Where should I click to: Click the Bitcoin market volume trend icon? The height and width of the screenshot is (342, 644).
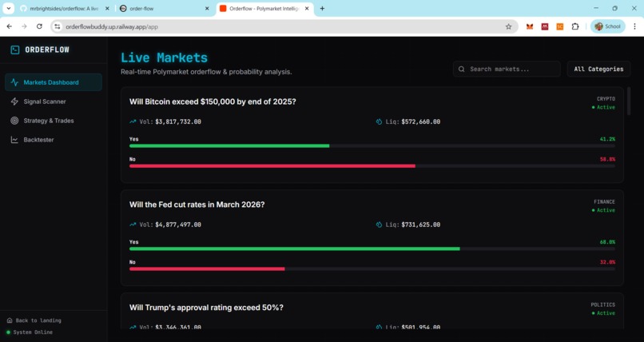[133, 122]
